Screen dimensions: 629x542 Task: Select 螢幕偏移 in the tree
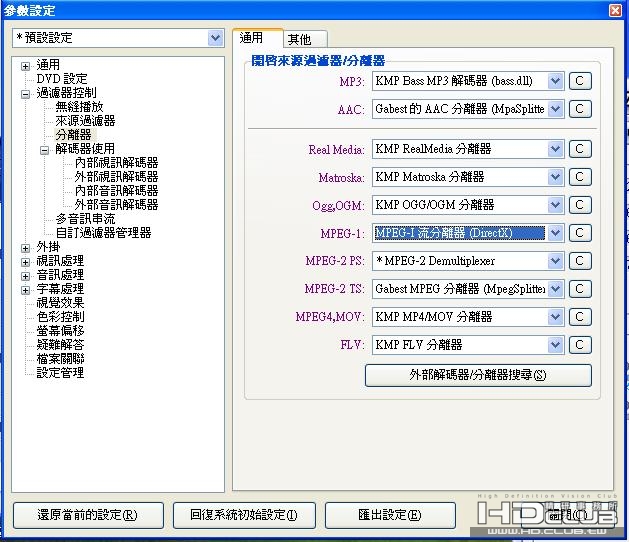(x=60, y=331)
